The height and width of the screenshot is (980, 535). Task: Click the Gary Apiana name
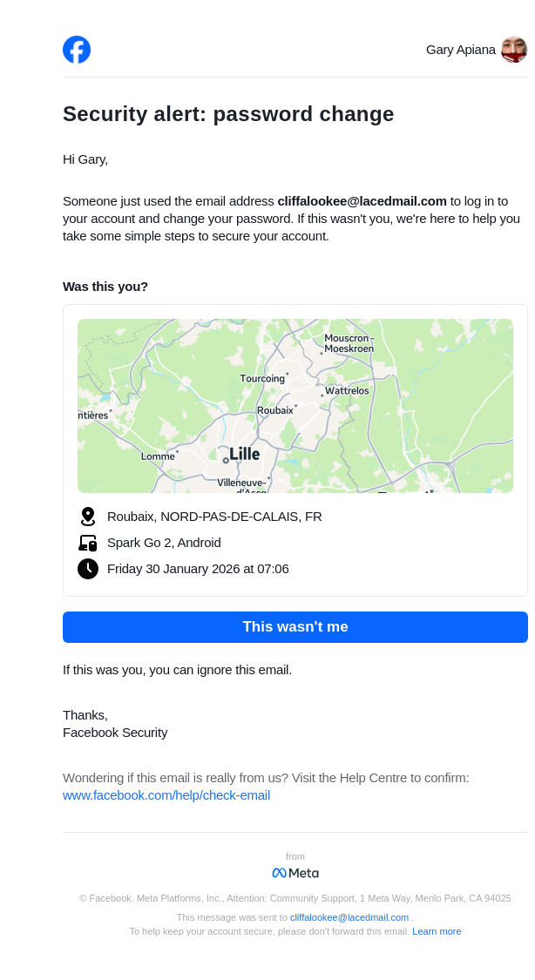coord(460,50)
